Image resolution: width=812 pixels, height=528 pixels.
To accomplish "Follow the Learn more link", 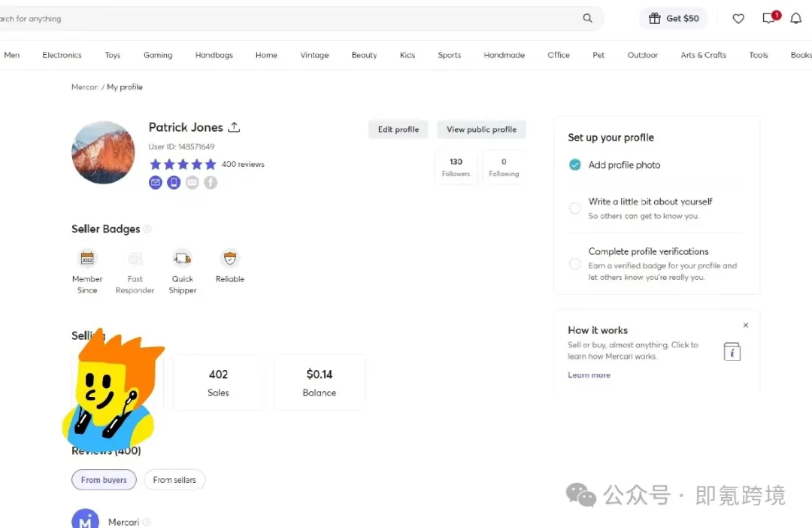I will [x=589, y=375].
